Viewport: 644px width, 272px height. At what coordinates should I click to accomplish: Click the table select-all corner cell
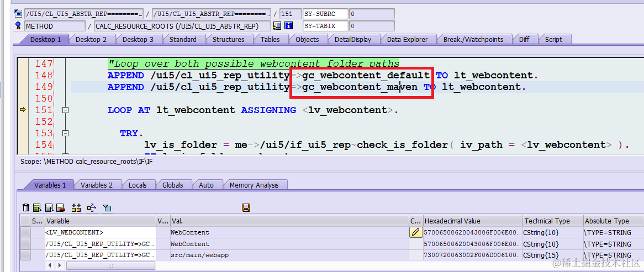(x=25, y=221)
